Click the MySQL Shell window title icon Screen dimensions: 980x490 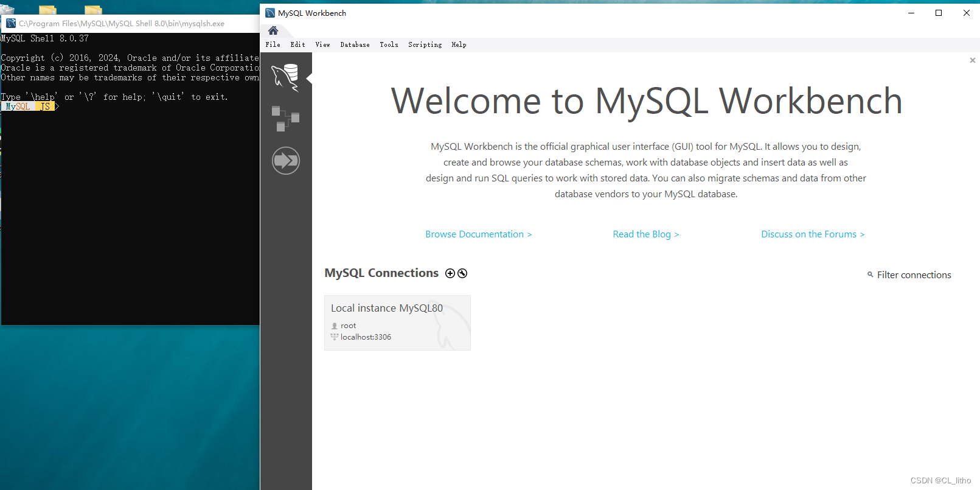pyautogui.click(x=11, y=23)
